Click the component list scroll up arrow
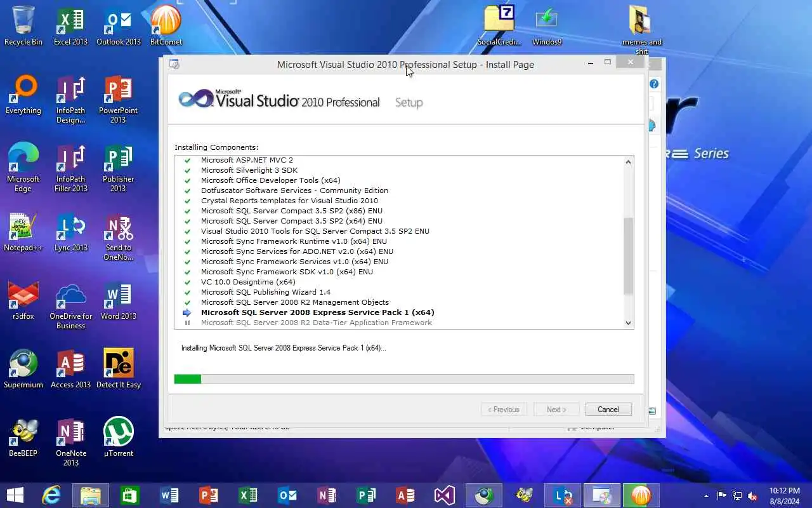The height and width of the screenshot is (508, 812). 628,162
